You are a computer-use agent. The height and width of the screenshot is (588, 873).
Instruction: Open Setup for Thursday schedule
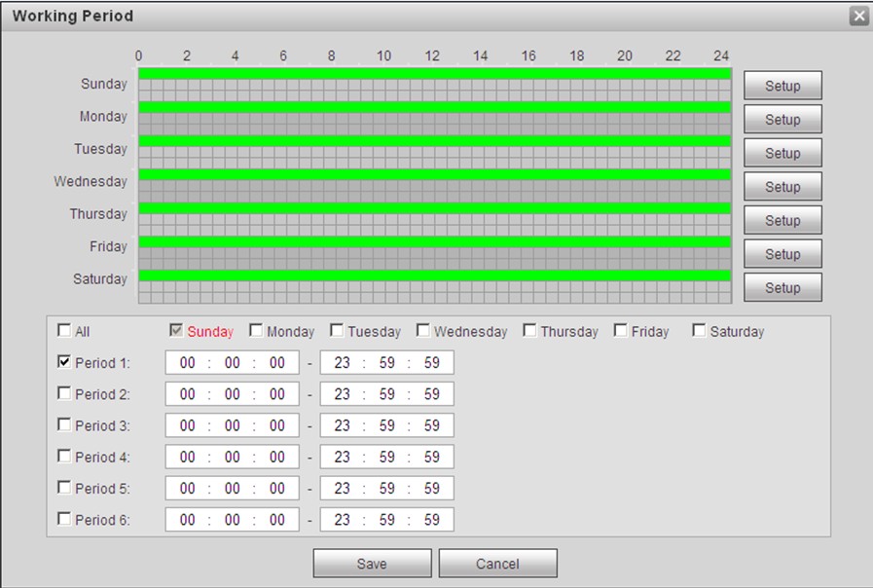[782, 220]
